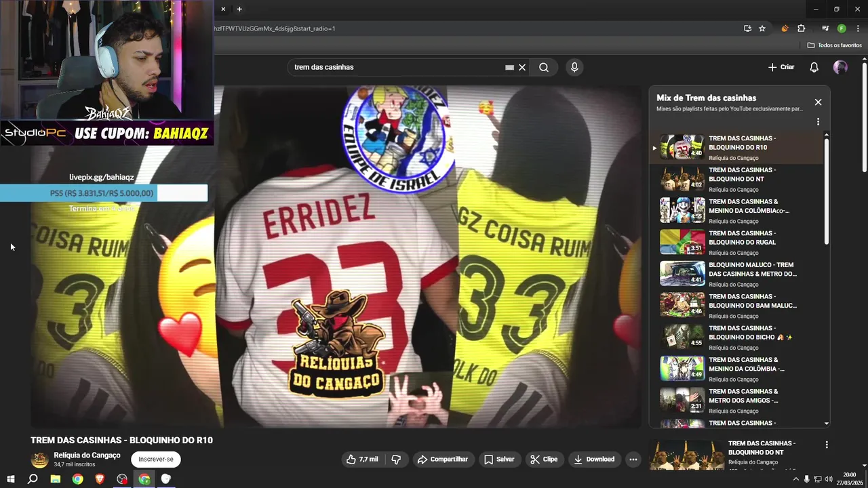Open File Explorer from the taskbar
868x488 pixels.
point(56,479)
